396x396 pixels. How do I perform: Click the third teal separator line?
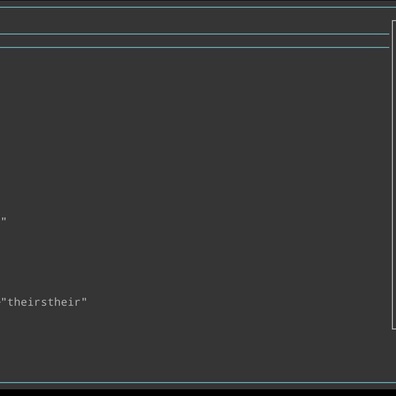[x=195, y=47]
